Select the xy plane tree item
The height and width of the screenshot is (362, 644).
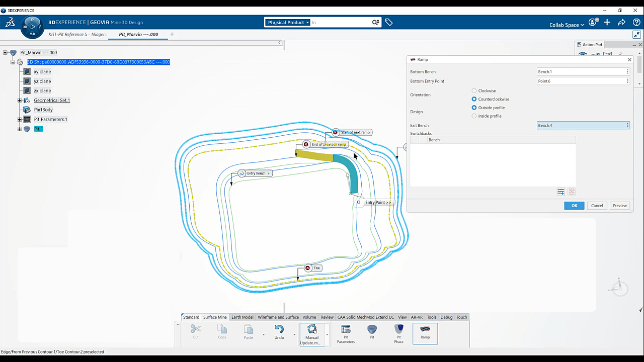tap(42, 72)
